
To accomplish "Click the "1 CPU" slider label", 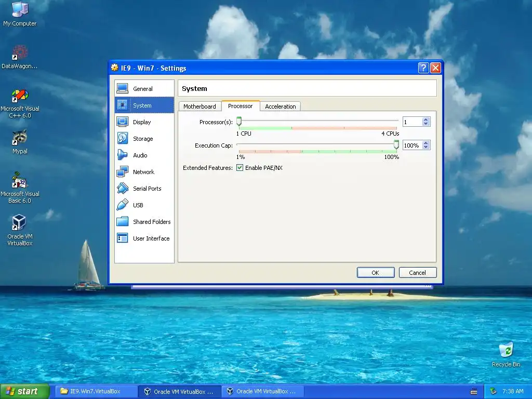I will [x=244, y=134].
